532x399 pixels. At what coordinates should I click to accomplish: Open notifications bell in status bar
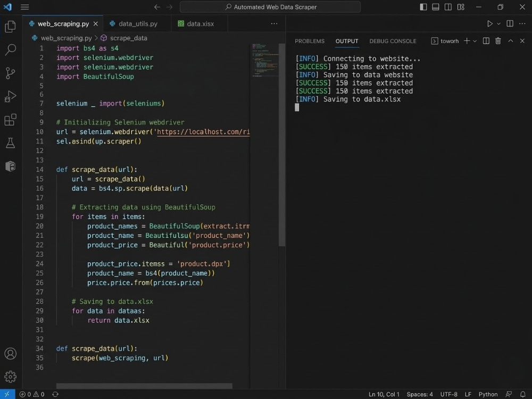(x=523, y=394)
